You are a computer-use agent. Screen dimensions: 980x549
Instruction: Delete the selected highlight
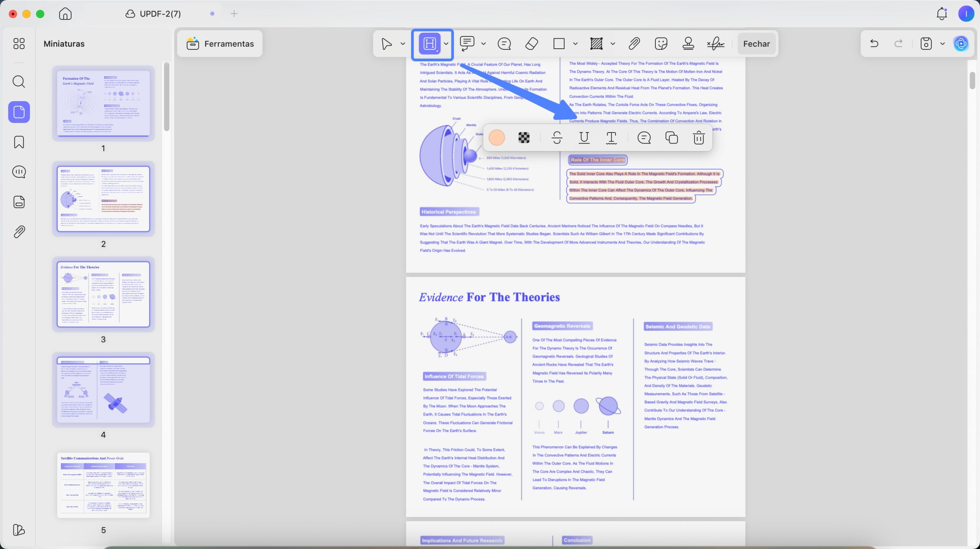(699, 138)
